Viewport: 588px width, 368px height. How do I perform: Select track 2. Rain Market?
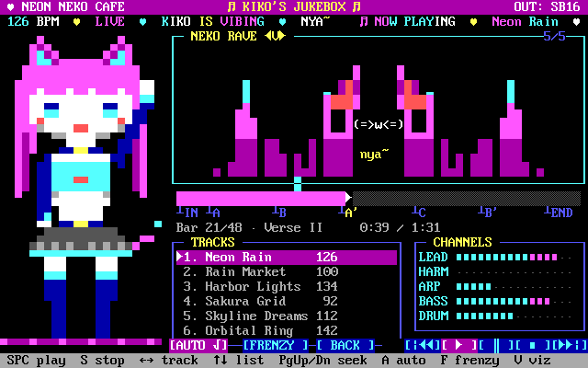pos(287,272)
